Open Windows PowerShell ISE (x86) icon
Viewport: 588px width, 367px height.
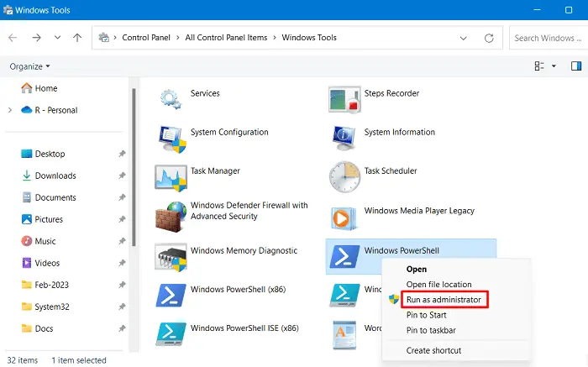[171, 333]
